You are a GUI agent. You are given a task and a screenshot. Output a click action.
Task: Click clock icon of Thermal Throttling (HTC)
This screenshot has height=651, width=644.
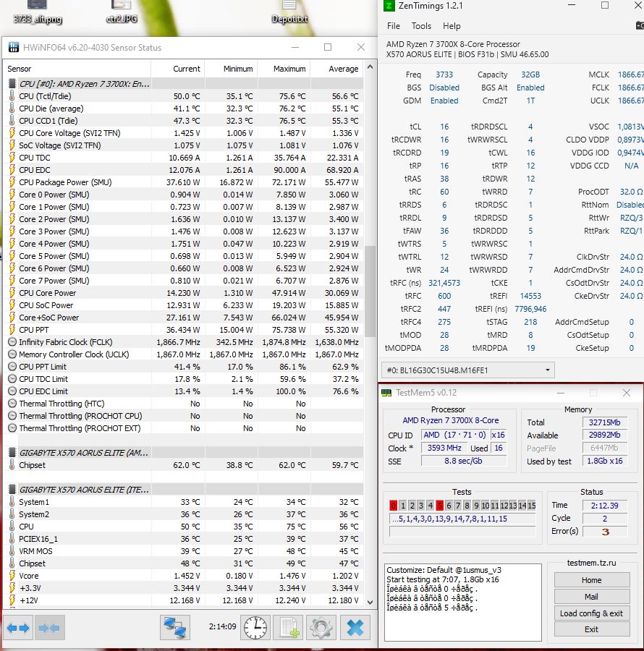tap(12, 404)
